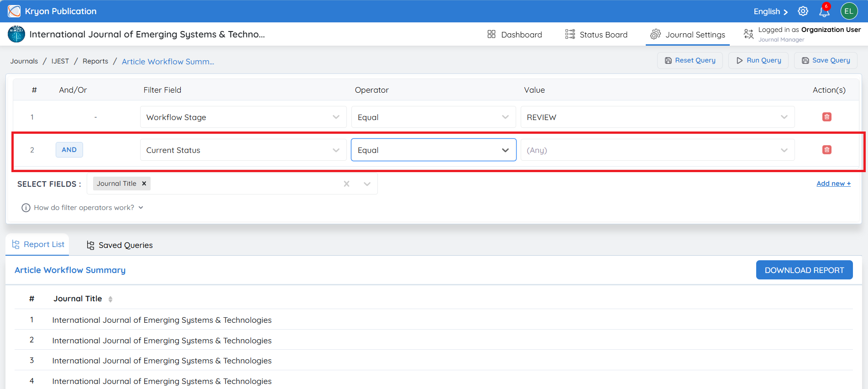Click the user role switch icon
This screenshot has width=868, height=389.
click(748, 34)
